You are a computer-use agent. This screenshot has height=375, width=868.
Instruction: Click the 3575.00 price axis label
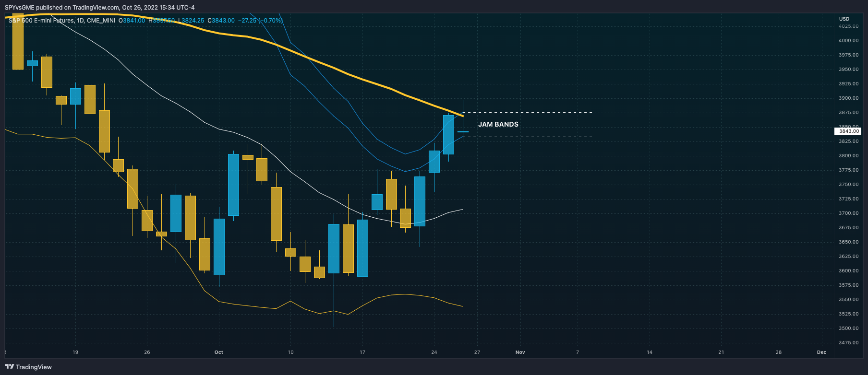click(x=848, y=285)
